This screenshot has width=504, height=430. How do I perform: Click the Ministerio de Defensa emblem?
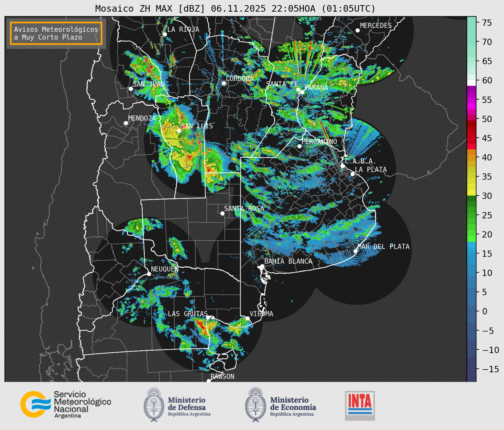(154, 405)
